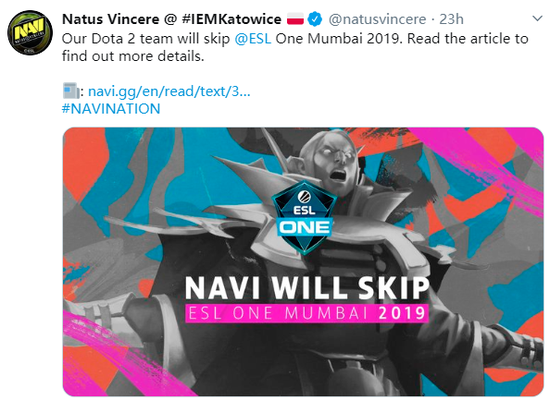The width and height of the screenshot is (550, 400).
Task: Click #IEMKatowice in the display name
Action: [232, 19]
